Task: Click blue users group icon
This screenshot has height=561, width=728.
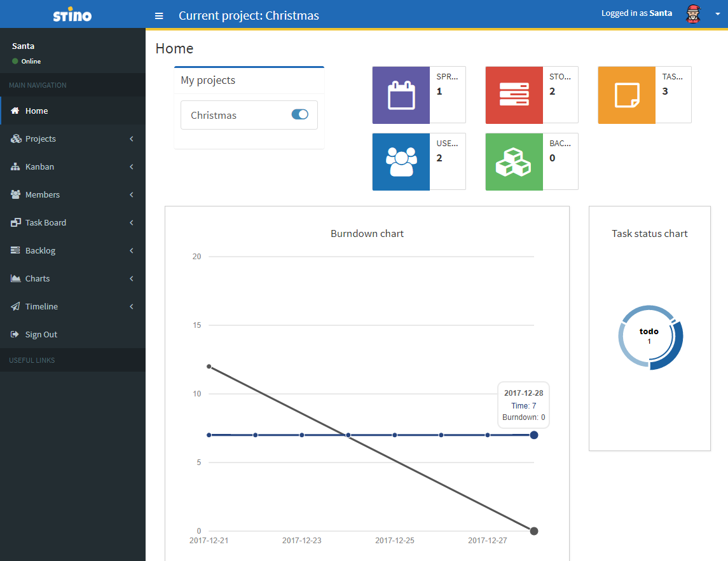Action: (401, 162)
